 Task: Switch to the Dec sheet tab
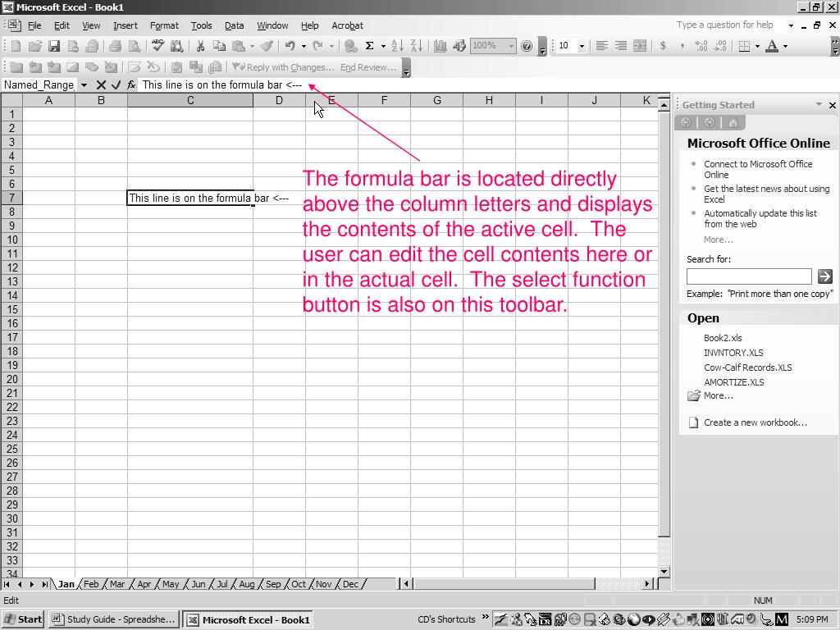(x=350, y=584)
